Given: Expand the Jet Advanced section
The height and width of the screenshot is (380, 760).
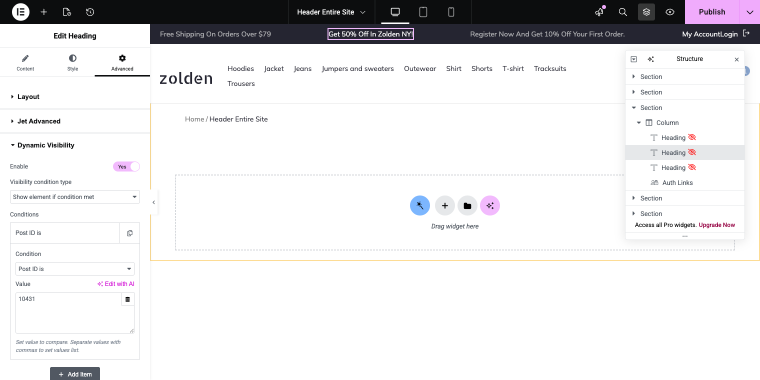Looking at the screenshot, I should coord(75,121).
